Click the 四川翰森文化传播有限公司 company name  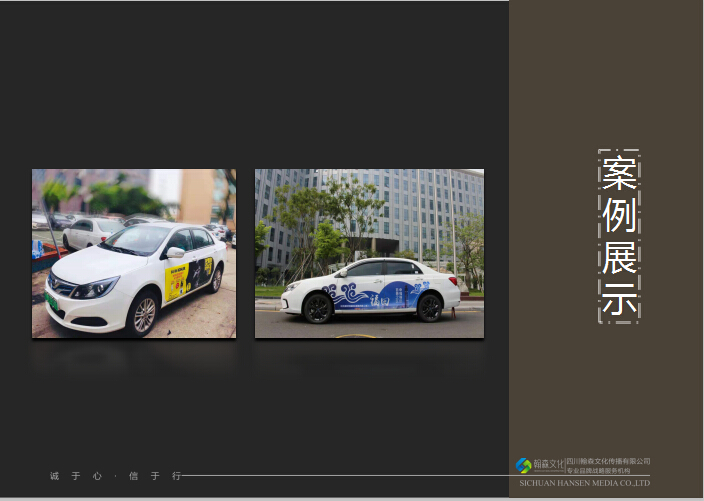(x=608, y=461)
